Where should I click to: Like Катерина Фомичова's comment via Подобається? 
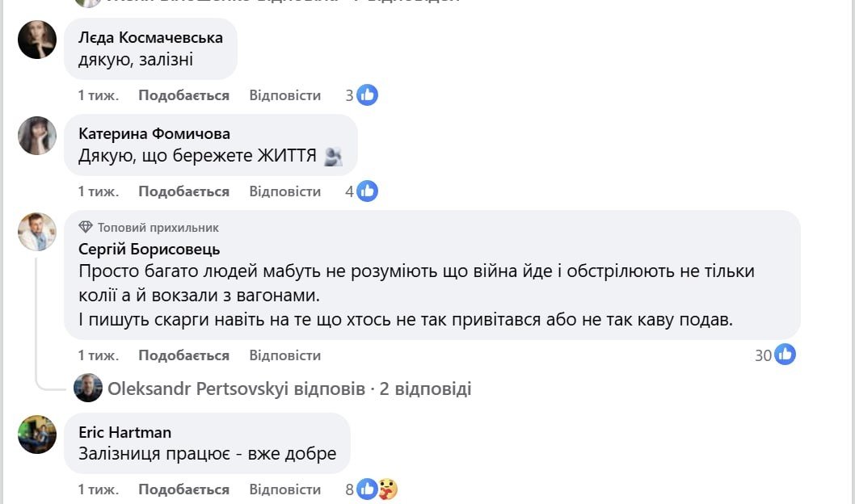[x=183, y=191]
